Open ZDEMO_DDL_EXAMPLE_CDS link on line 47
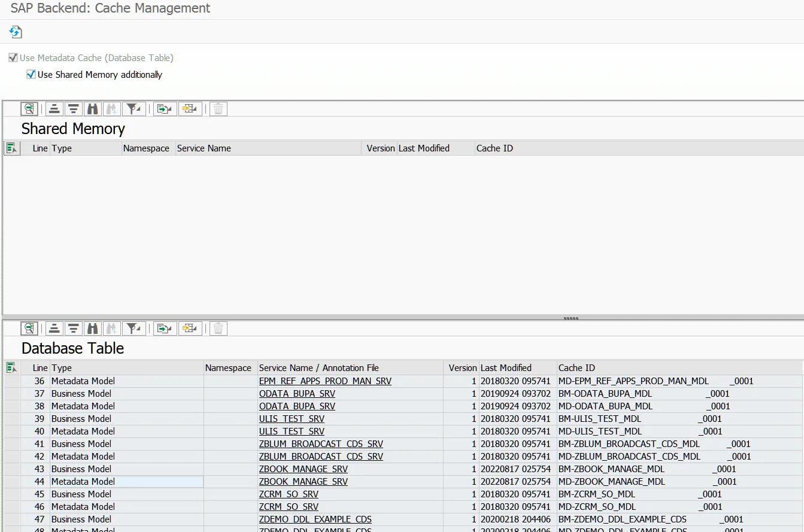804x532 pixels. 315,519
